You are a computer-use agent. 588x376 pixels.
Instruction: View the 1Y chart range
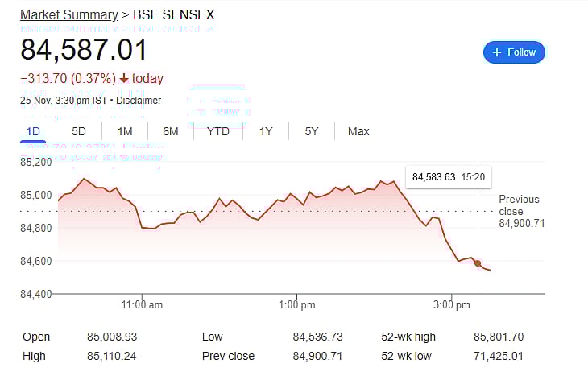[x=266, y=131]
